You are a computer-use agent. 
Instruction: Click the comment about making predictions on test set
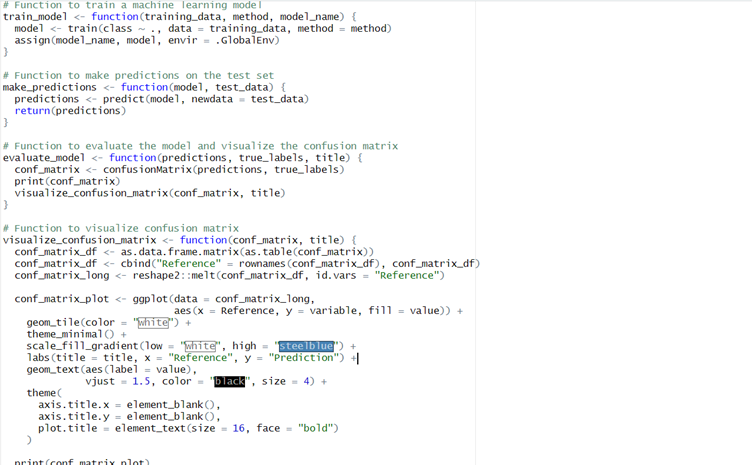click(x=138, y=76)
